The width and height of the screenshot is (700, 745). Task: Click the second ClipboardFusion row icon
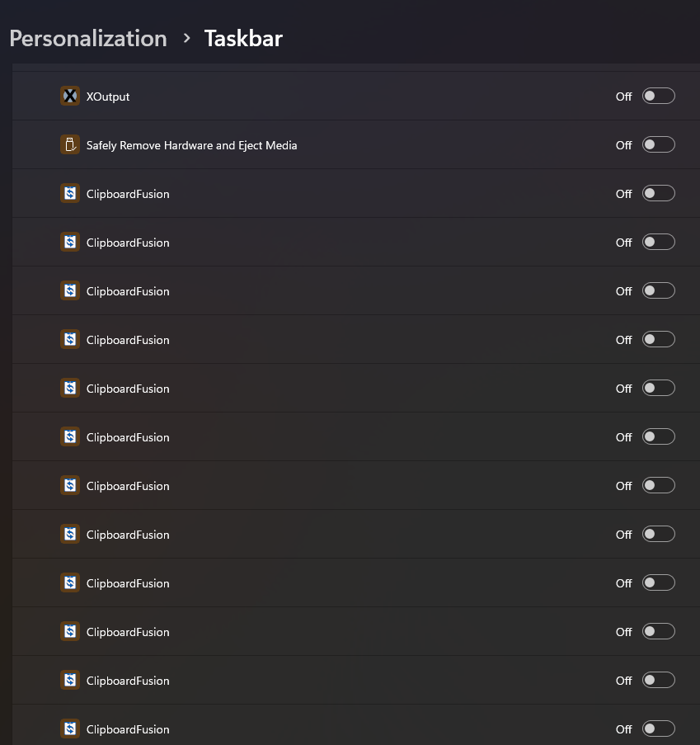coord(70,243)
